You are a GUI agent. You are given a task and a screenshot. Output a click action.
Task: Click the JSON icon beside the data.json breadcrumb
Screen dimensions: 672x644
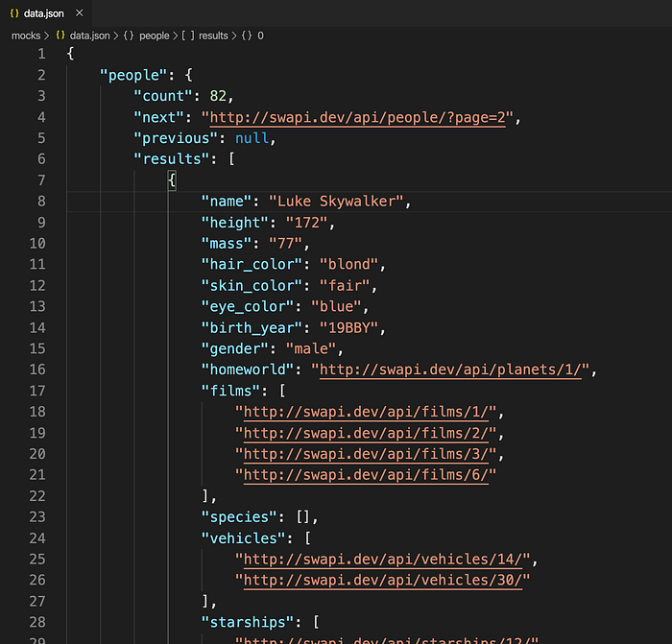60,36
